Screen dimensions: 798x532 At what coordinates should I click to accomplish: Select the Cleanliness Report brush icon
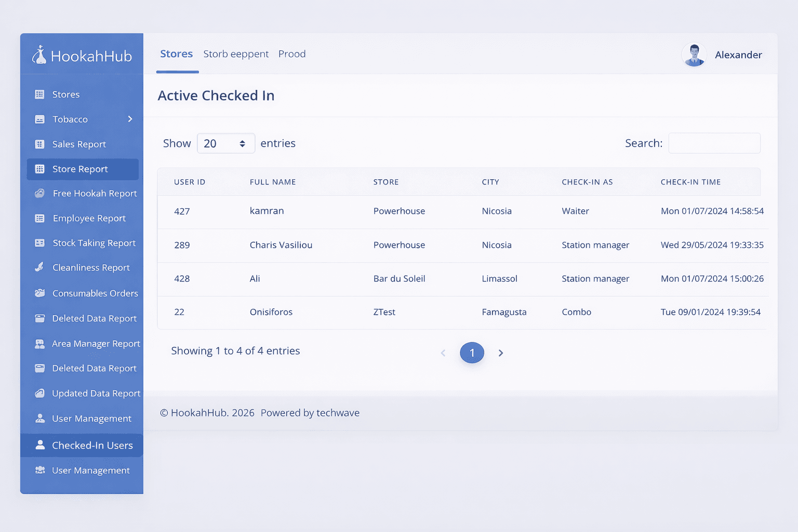click(x=40, y=267)
